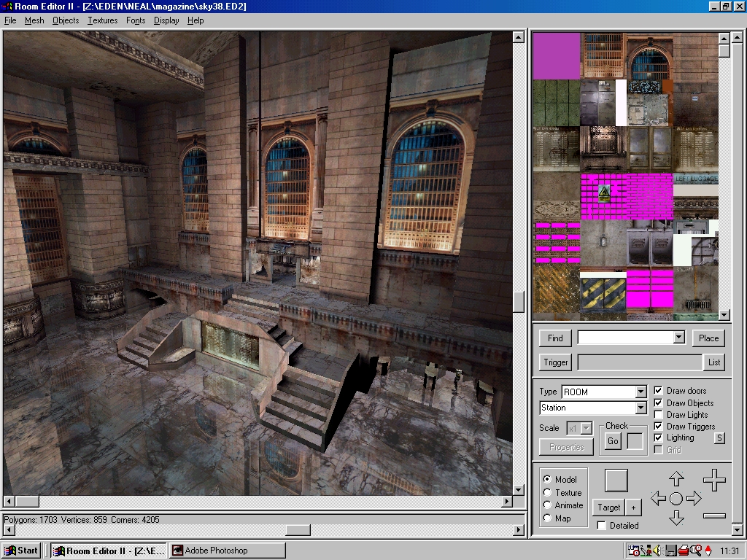The image size is (747, 560).
Task: Click the Check result box beside Go
Action: [635, 441]
